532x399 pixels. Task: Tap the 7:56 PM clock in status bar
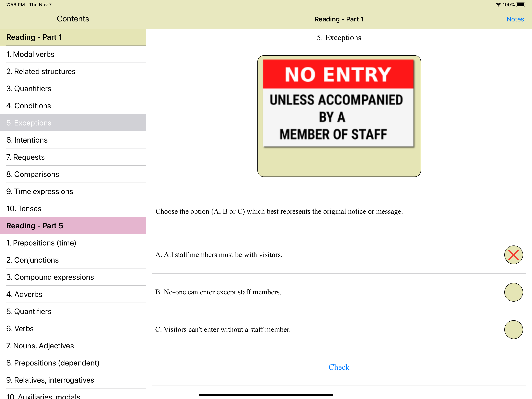[15, 4]
